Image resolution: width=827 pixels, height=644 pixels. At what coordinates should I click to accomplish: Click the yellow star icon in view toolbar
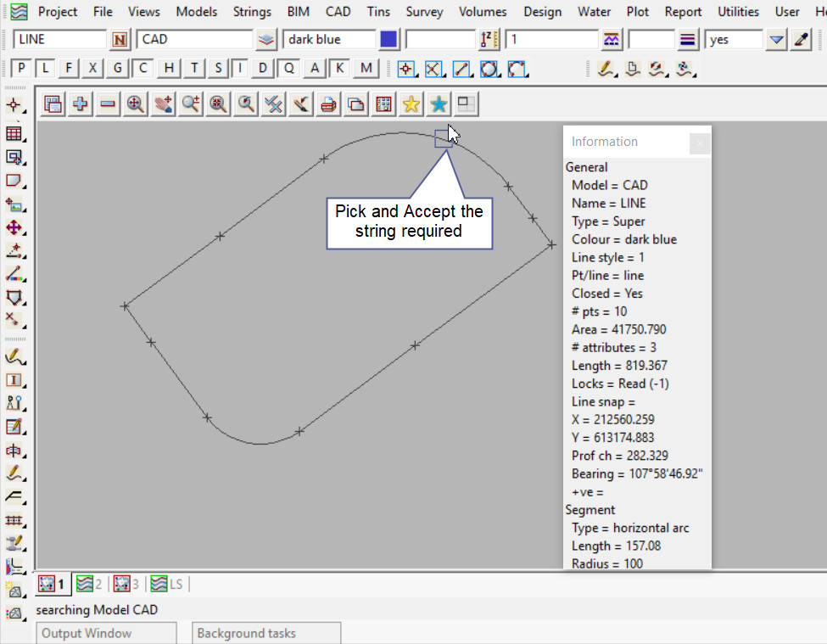[411, 104]
